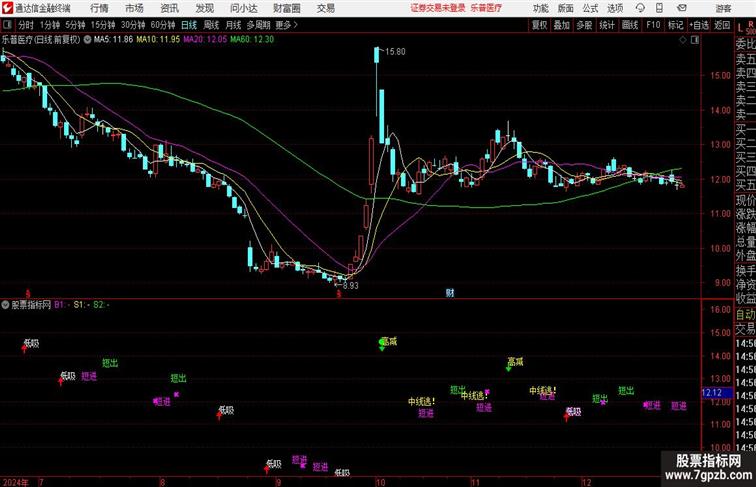Screen dimensions: 756x487
Task: Open the customer service headset icon
Action: click(640, 8)
